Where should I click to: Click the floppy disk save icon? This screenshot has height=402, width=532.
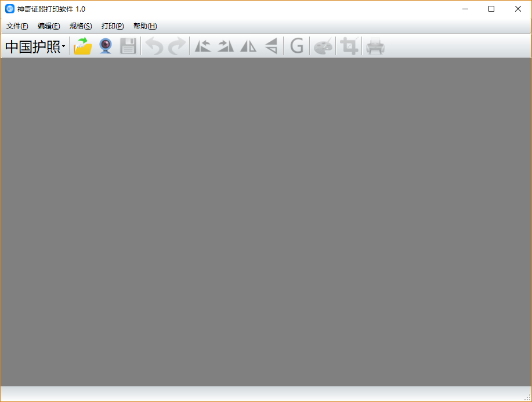pos(128,46)
